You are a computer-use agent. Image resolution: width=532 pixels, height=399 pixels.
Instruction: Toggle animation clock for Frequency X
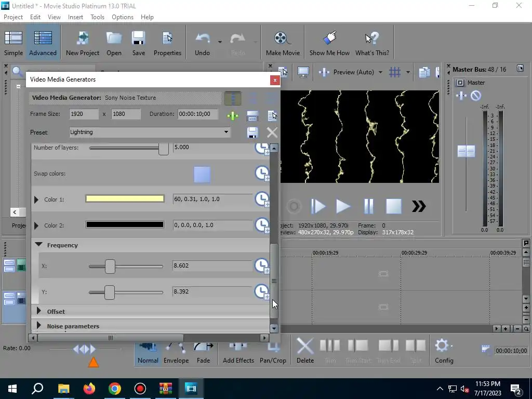point(262,265)
